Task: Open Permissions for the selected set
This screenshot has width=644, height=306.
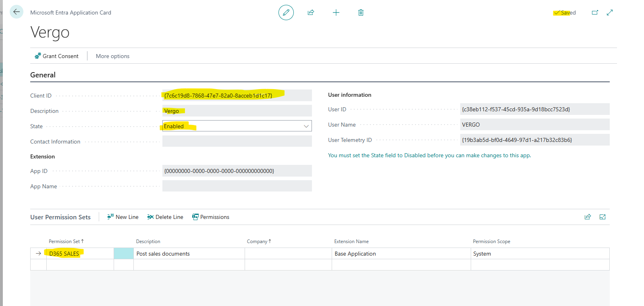Action: [x=211, y=217]
